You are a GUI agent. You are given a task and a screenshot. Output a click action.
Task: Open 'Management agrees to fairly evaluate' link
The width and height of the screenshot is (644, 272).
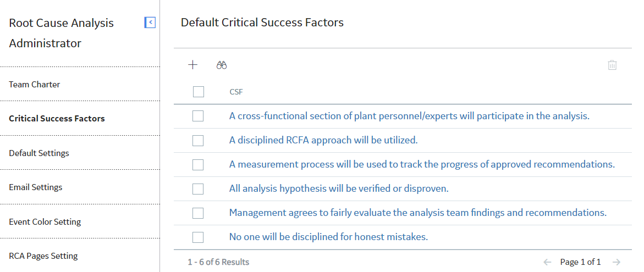[x=418, y=213]
